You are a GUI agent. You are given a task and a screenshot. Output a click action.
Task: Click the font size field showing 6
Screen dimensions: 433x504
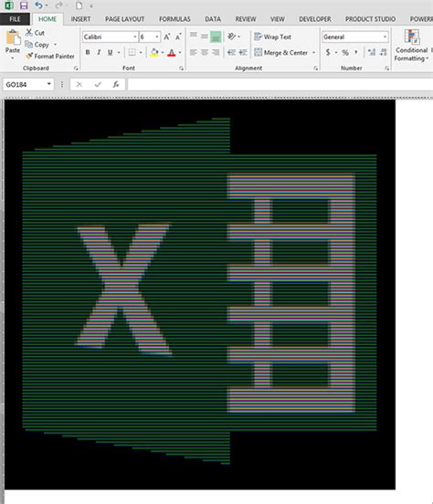coord(147,37)
